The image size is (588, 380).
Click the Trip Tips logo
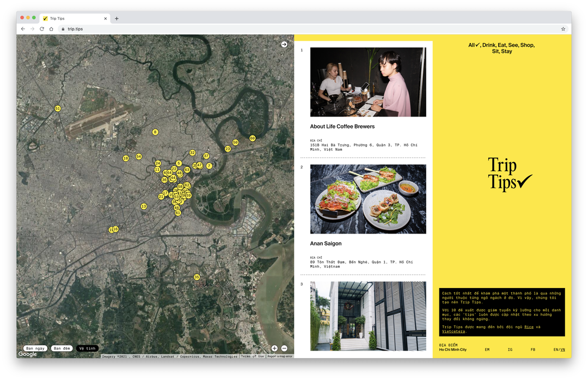coord(510,174)
